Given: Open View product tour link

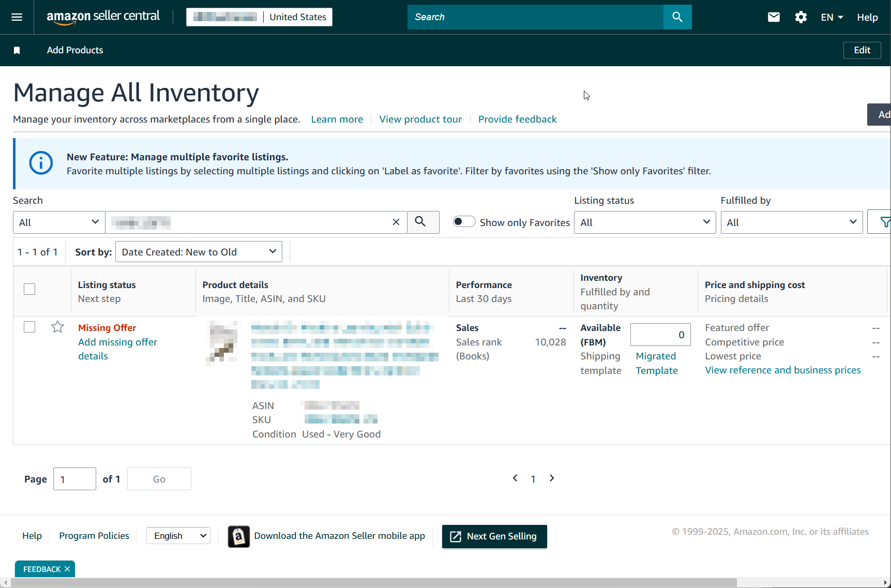Looking at the screenshot, I should (420, 119).
